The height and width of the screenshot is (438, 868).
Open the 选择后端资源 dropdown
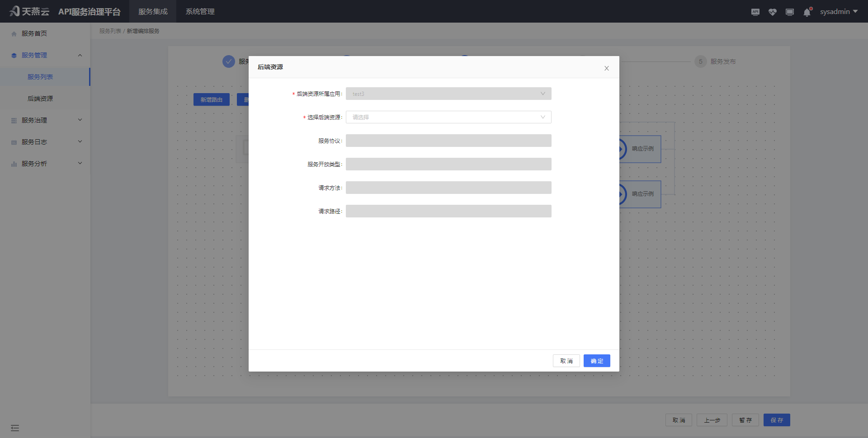coord(448,117)
